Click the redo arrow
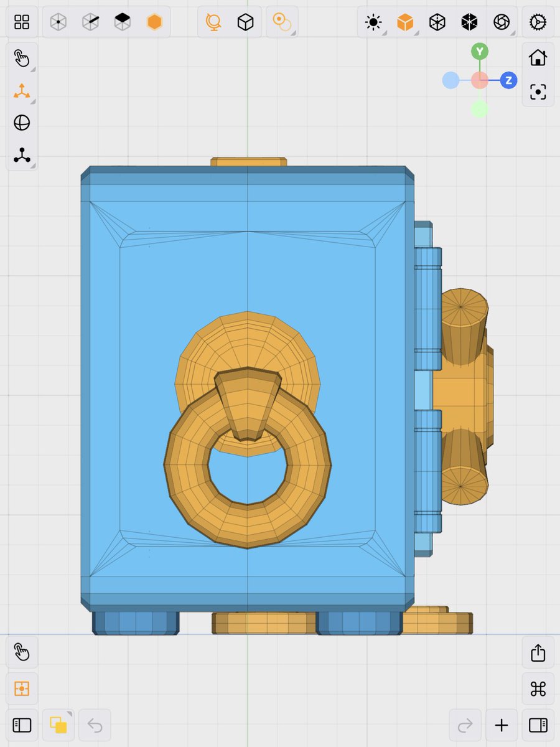Image resolution: width=560 pixels, height=747 pixels. click(x=465, y=725)
